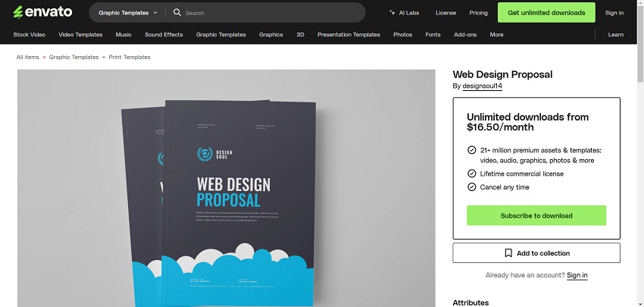
Task: Open Graphic Templates nav item
Action: [221, 35]
